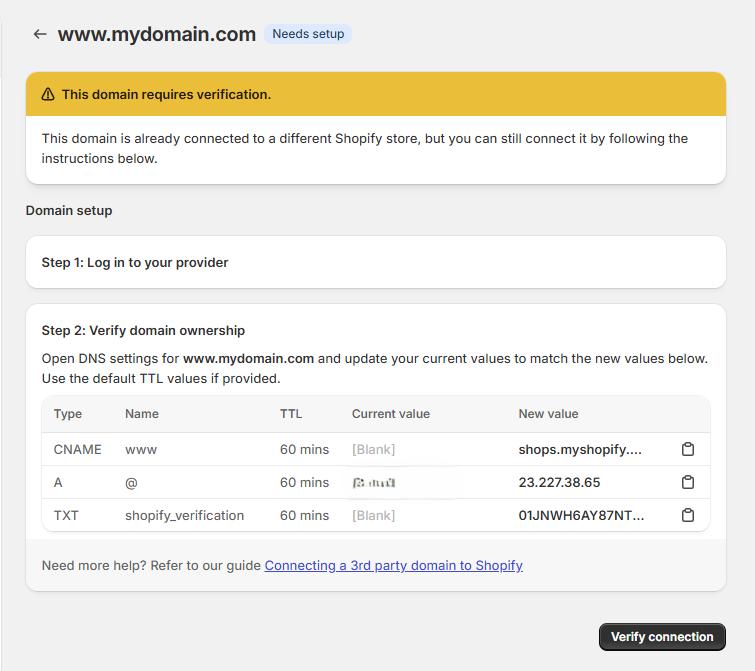Click the Current value column header
Viewport: 755px width, 671px height.
(x=390, y=413)
